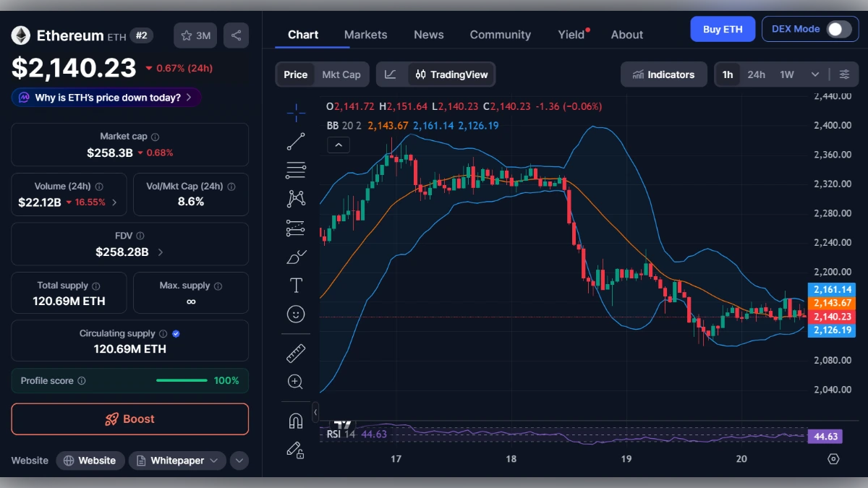Open the XABCD pattern tool
The width and height of the screenshot is (868, 488).
click(296, 198)
